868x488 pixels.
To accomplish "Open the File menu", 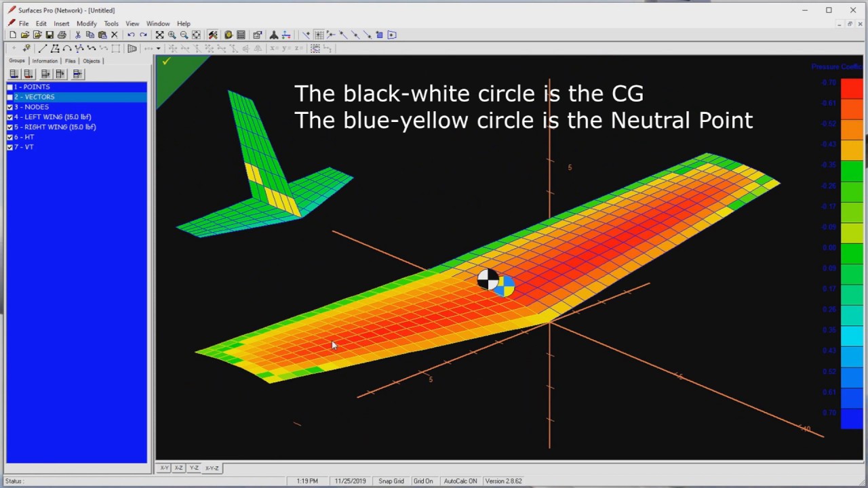I will point(24,24).
